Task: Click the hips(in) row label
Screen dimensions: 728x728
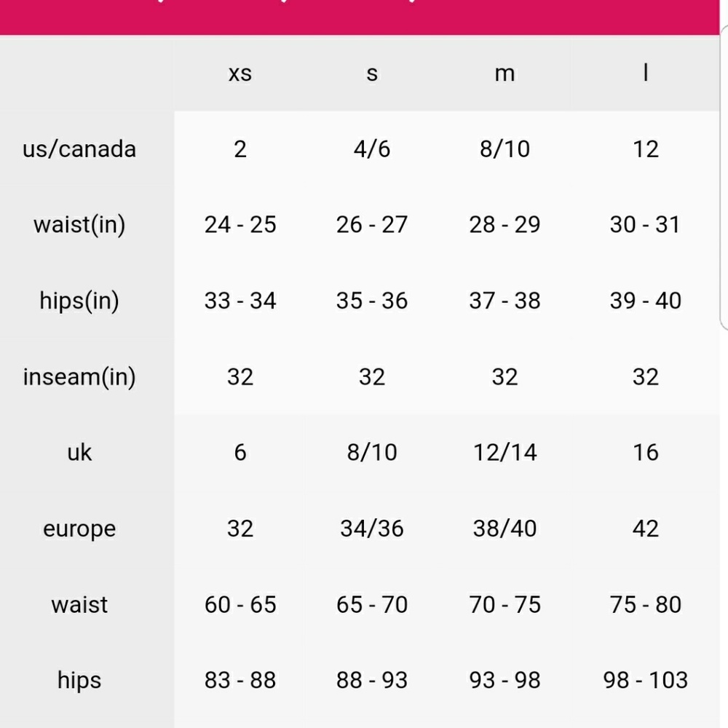Action: (x=79, y=301)
